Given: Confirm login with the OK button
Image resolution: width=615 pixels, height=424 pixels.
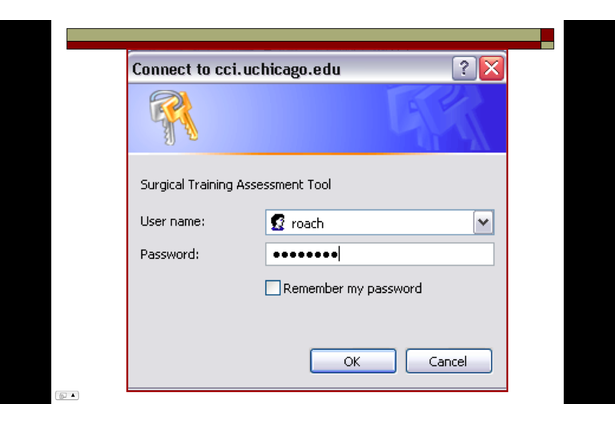Looking at the screenshot, I should (353, 361).
